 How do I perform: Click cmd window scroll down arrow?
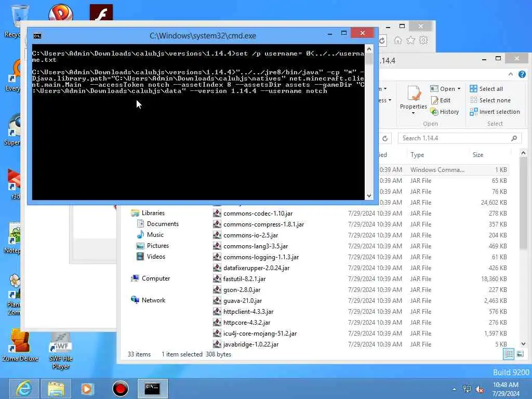coord(369,196)
